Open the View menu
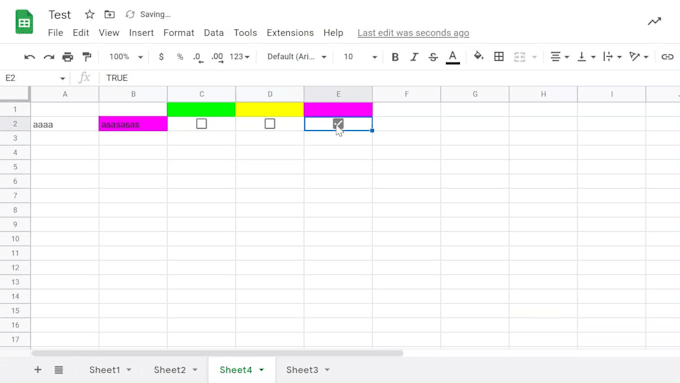680x383 pixels. click(x=108, y=33)
